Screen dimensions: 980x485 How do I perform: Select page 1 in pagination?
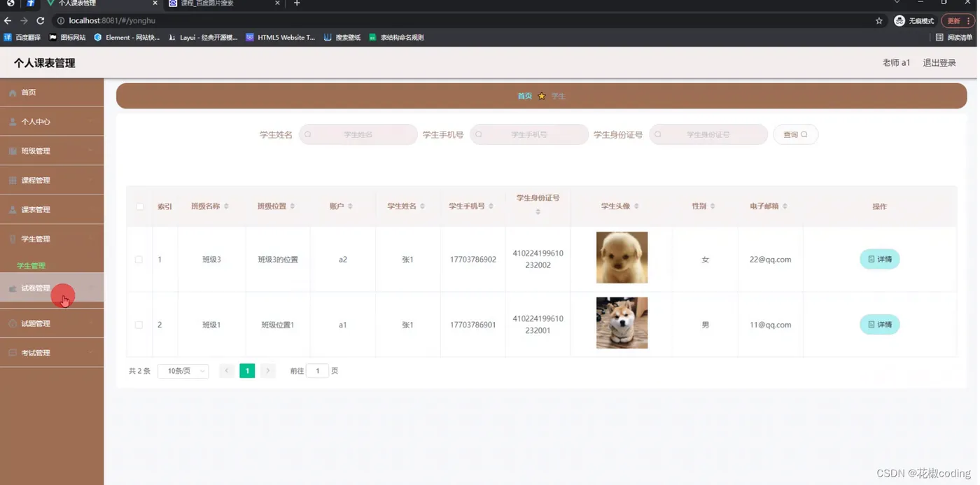click(x=247, y=371)
